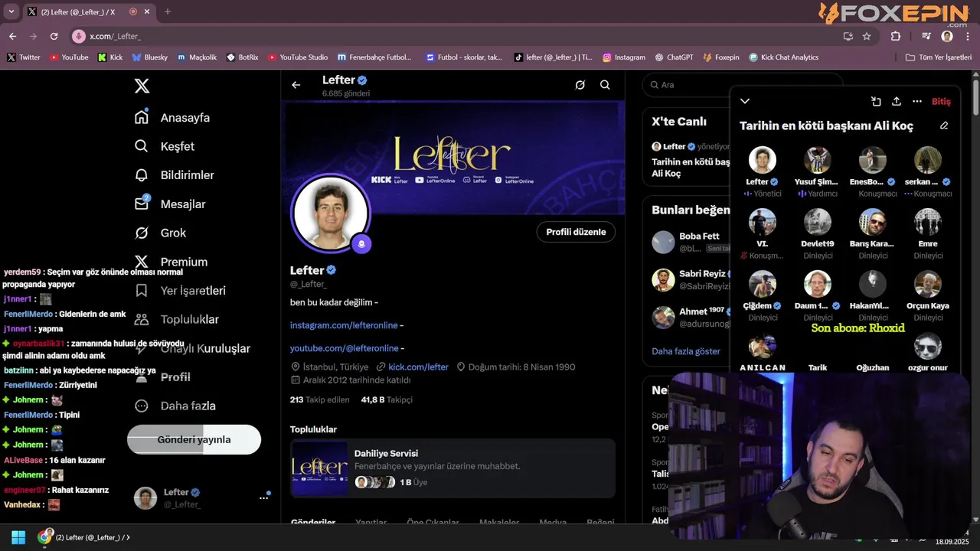Switch to the Öne Çıkanlar tab
This screenshot has height=551, width=980.
[433, 523]
